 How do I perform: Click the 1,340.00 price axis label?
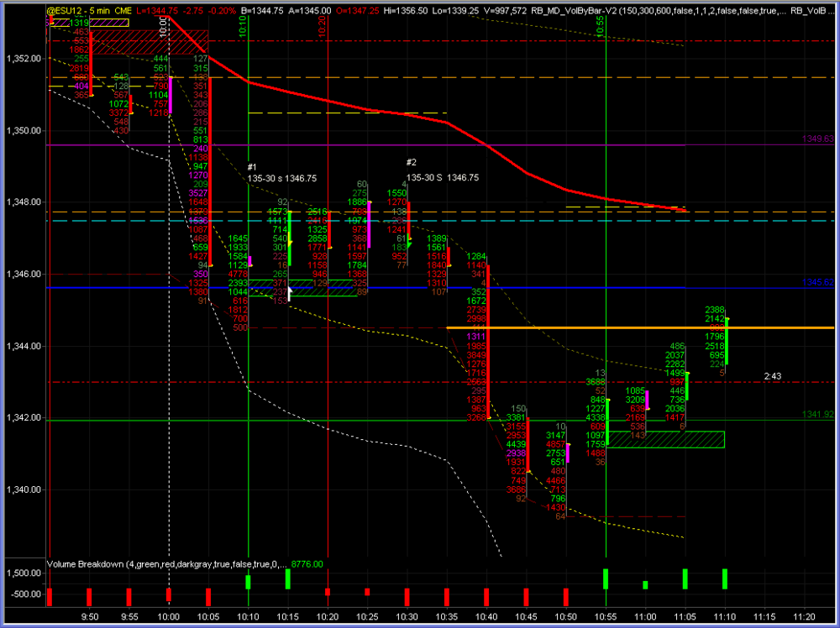(x=24, y=489)
